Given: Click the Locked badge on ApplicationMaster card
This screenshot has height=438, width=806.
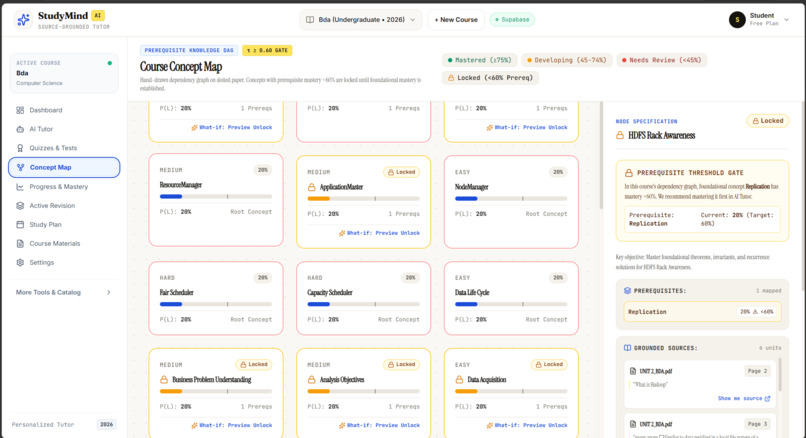Looking at the screenshot, I should click(x=401, y=172).
